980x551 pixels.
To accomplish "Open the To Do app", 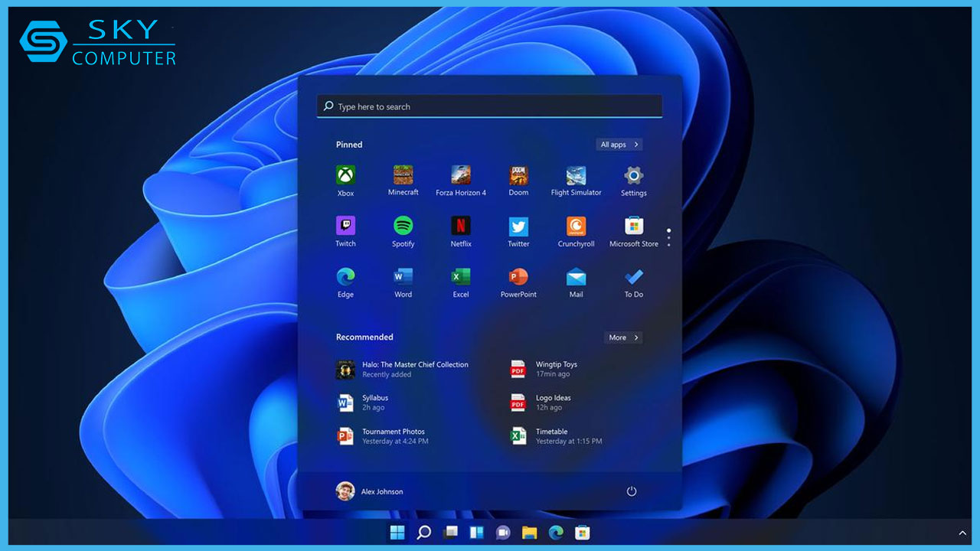I will pyautogui.click(x=634, y=282).
